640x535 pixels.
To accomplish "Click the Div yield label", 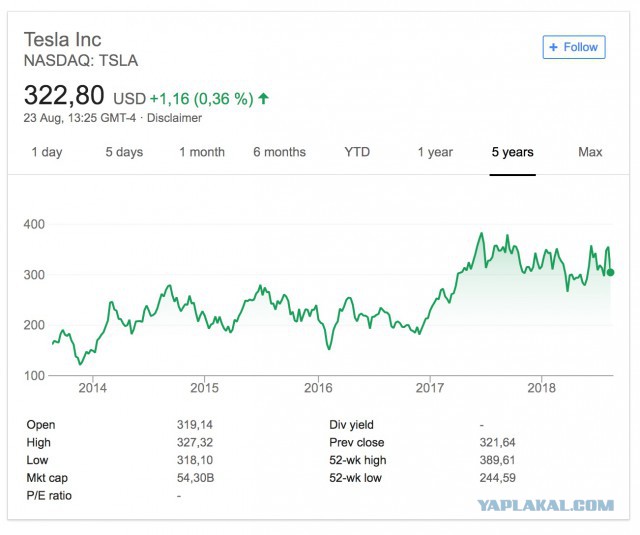I will click(351, 425).
